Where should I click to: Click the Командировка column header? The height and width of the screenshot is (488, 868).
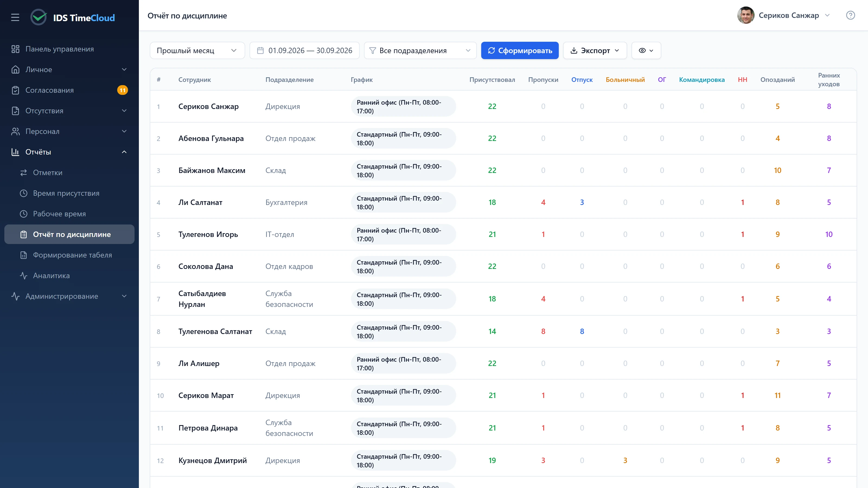tap(701, 79)
